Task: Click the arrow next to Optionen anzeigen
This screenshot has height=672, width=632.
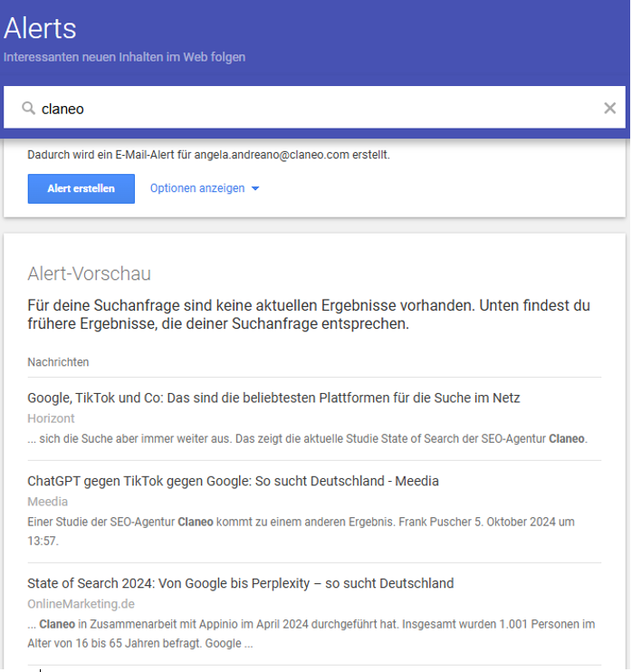Action: point(255,188)
